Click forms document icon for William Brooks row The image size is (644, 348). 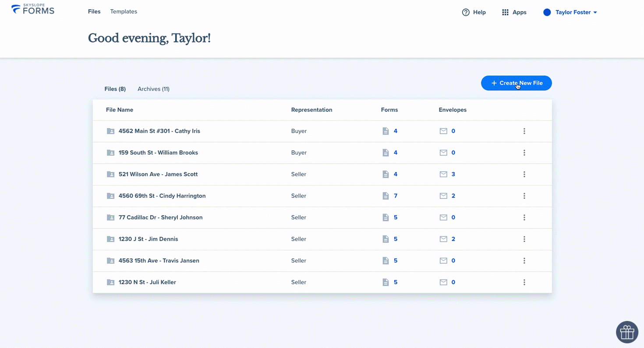point(386,153)
